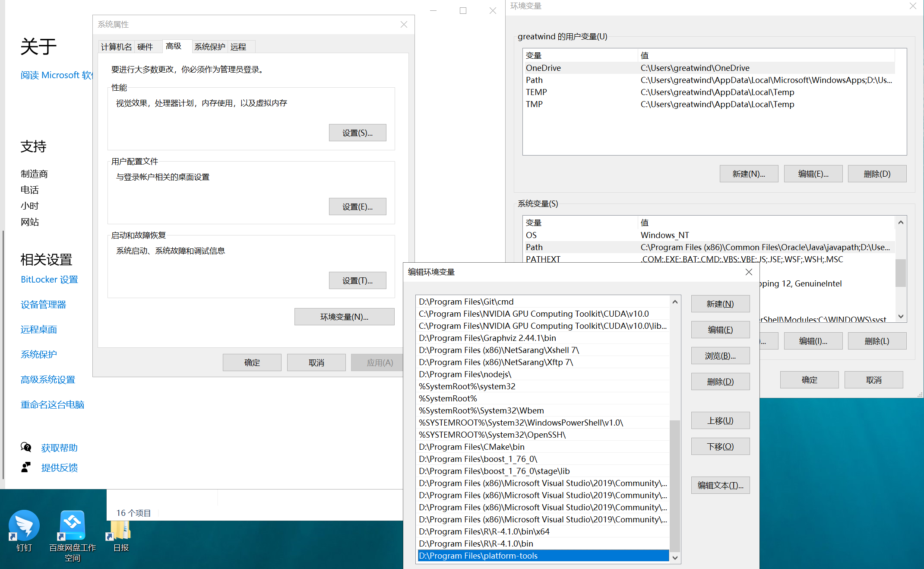Click 新建(N)... under user variables
Image resolution: width=924 pixels, height=569 pixels.
click(x=749, y=174)
